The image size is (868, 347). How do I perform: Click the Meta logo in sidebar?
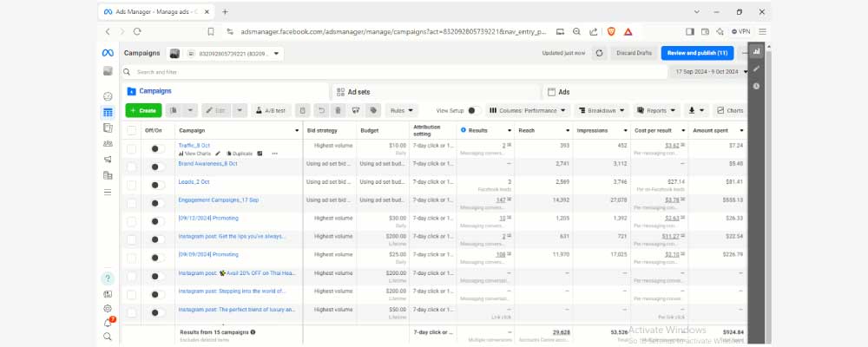click(108, 53)
